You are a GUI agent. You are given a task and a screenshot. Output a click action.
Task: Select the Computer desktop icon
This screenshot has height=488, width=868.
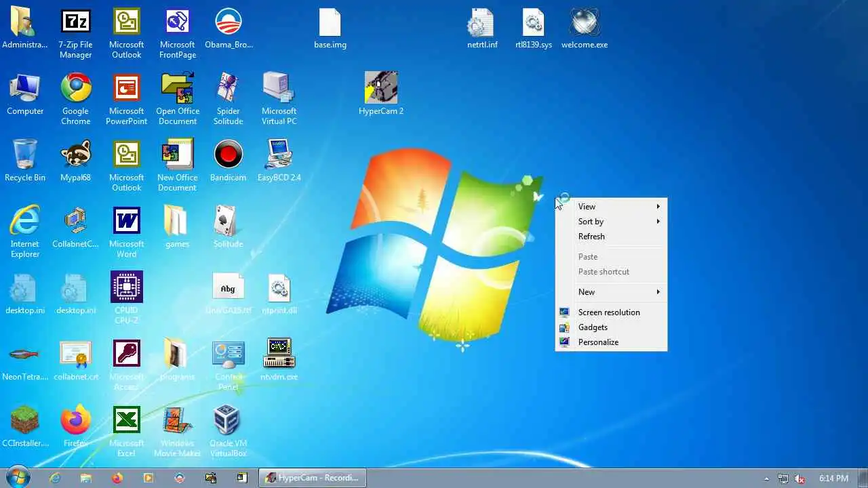click(25, 94)
